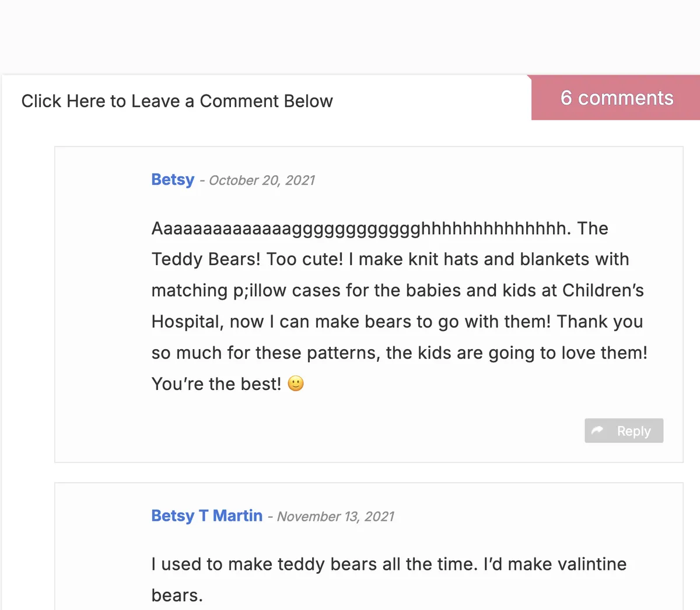Viewport: 700px width, 610px height.
Task: Click the curved arrow icon on Reply
Action: click(597, 431)
